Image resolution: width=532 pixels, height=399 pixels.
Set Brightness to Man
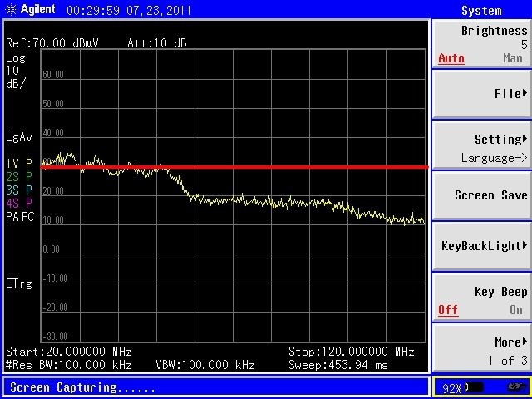point(513,58)
